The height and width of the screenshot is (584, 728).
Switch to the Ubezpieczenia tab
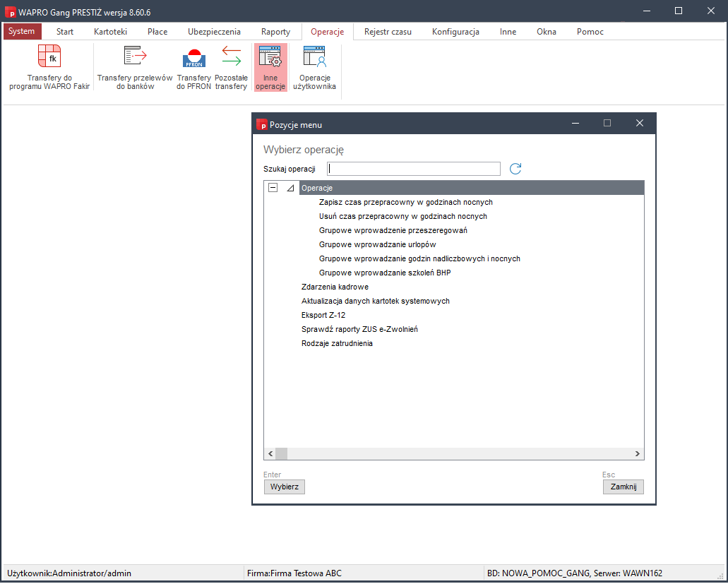214,32
